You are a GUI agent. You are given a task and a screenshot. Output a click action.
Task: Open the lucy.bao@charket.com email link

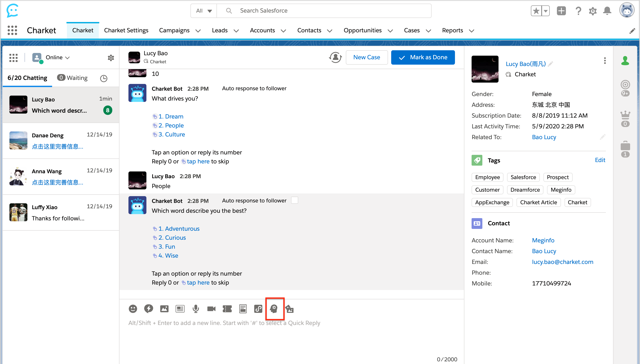[563, 262]
